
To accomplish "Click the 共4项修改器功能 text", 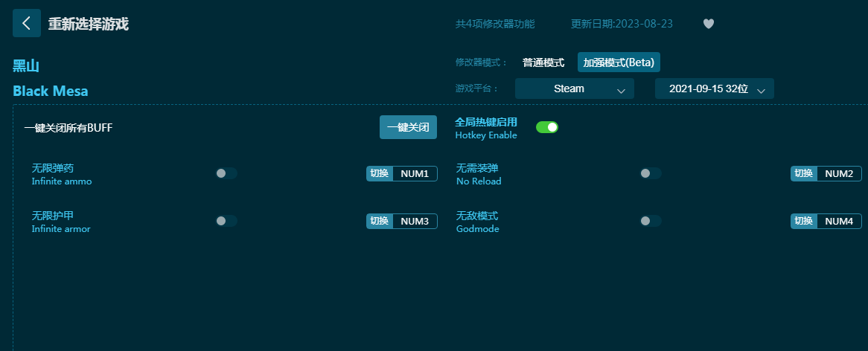I will coord(495,24).
